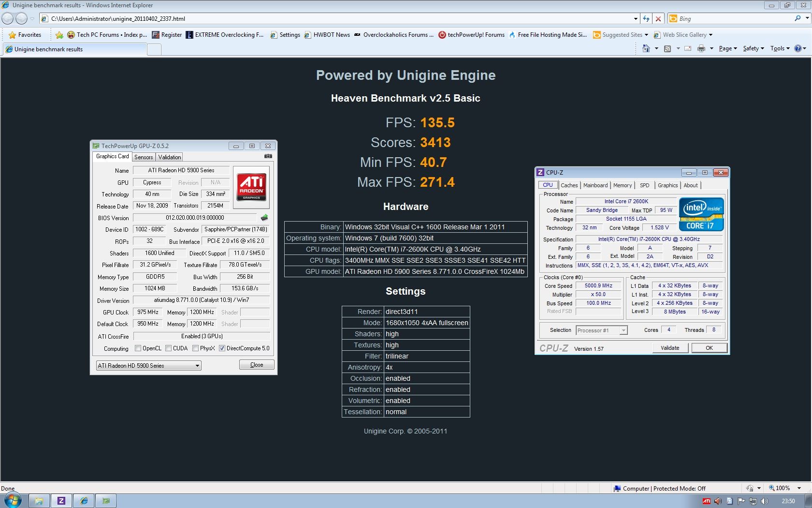Image resolution: width=812 pixels, height=508 pixels.
Task: Click the Home icon in IE toolbar
Action: click(x=646, y=48)
